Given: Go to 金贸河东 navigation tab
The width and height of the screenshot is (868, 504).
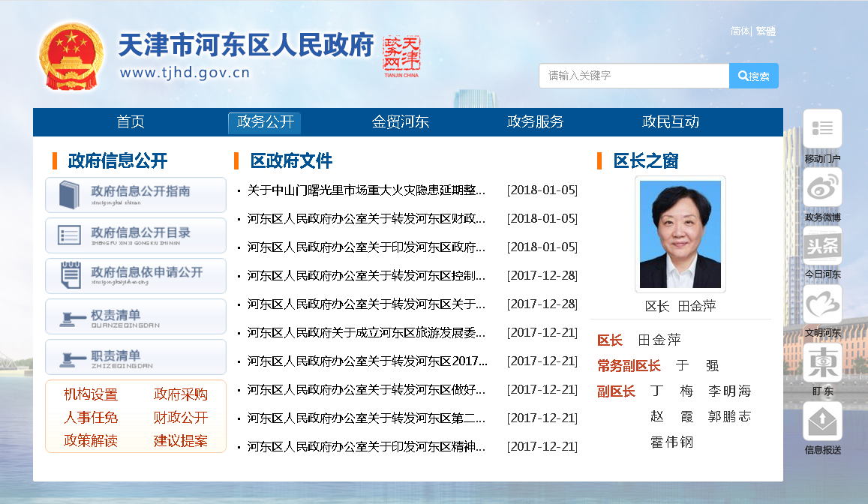Looking at the screenshot, I should pos(401,122).
